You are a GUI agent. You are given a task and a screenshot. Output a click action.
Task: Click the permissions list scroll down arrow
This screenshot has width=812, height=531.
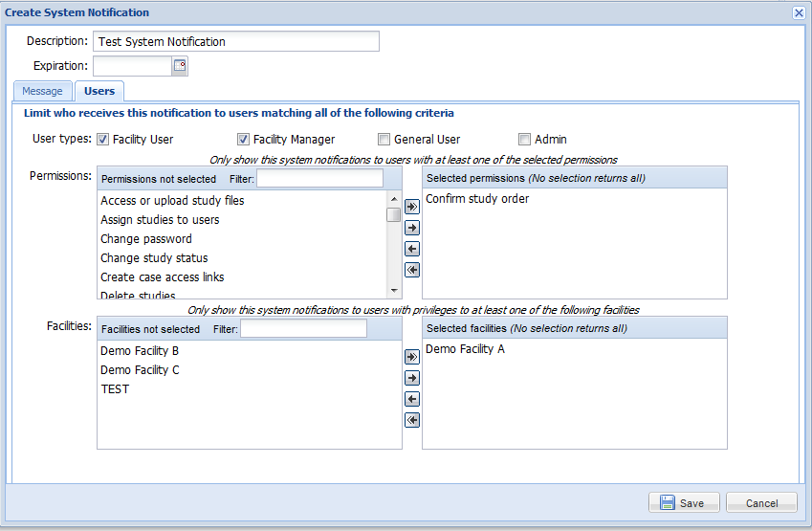394,291
